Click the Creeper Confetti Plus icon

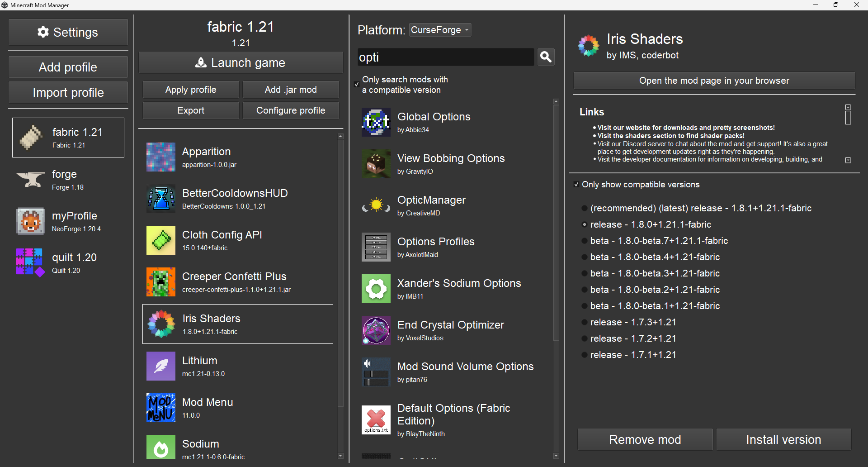[160, 282]
